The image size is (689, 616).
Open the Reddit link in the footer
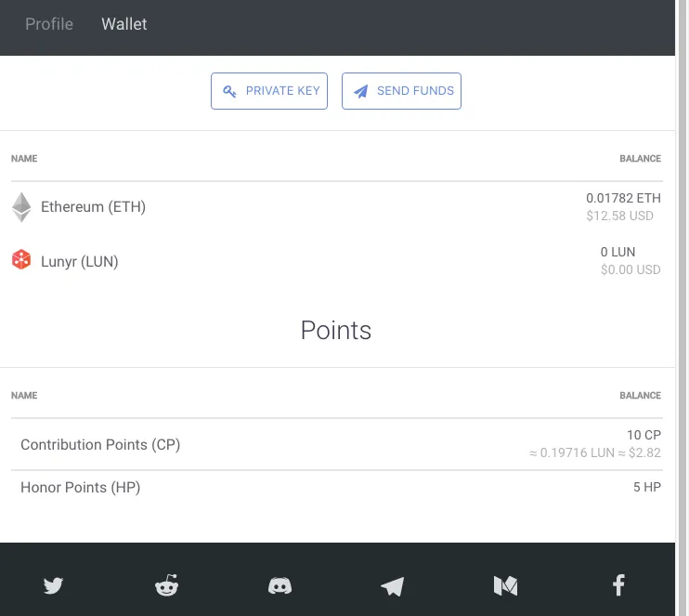click(166, 585)
